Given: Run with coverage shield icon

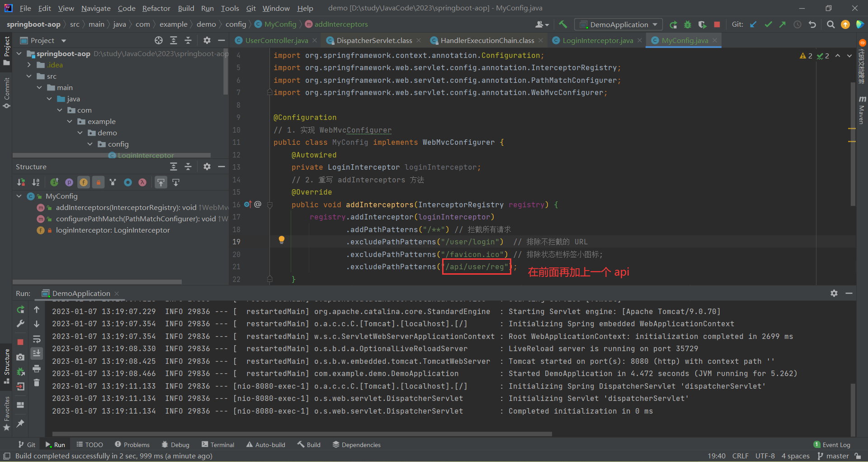Looking at the screenshot, I should [x=702, y=24].
